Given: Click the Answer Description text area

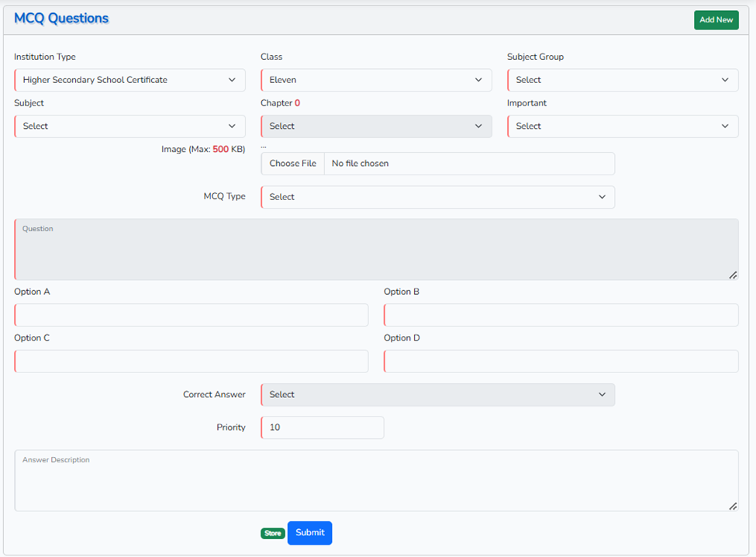Looking at the screenshot, I should [376, 481].
